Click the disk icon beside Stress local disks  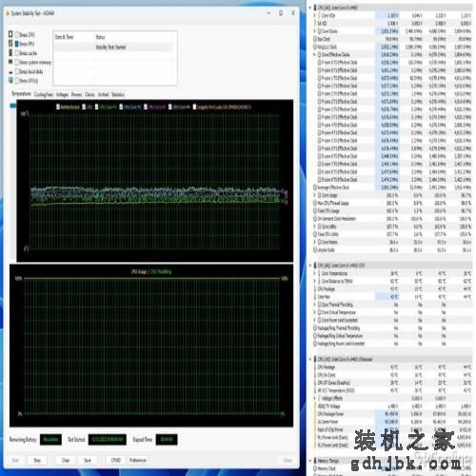(10, 71)
